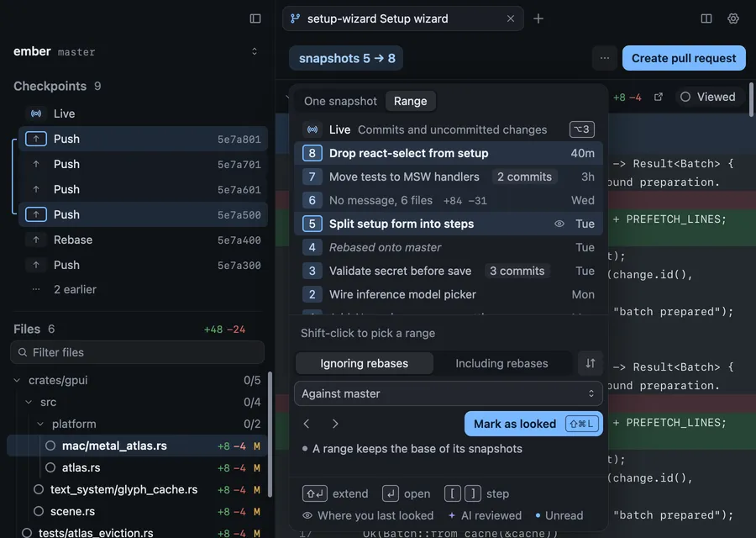756x538 pixels.
Task: Toggle viewed circle for scene.rs
Action: point(39,511)
